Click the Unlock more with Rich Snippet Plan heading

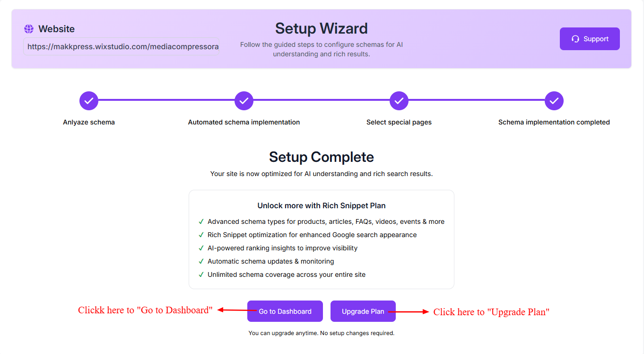pyautogui.click(x=322, y=206)
